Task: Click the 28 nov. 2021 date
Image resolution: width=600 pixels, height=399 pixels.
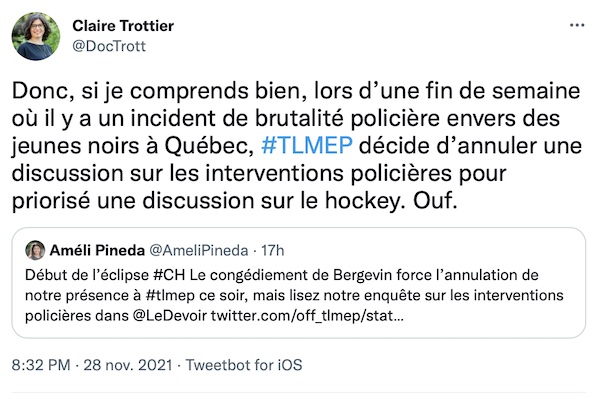Action: [x=128, y=365]
